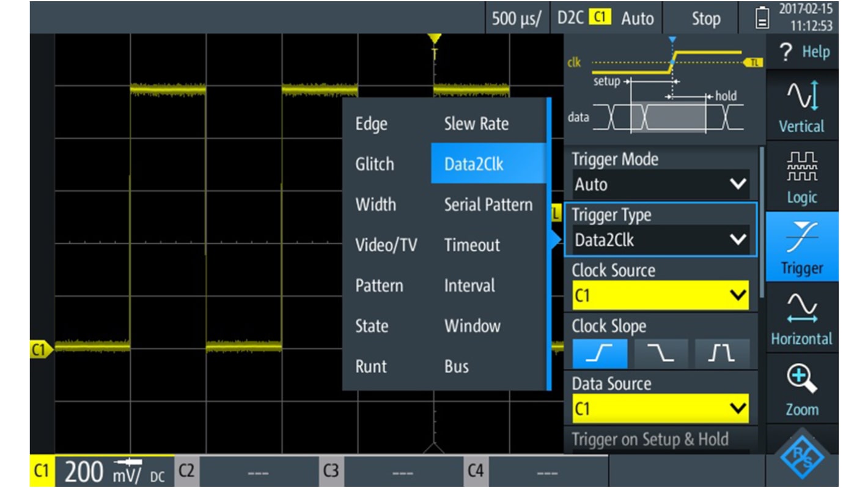
Task: Tap the 500 µs/ timebase button
Action: (517, 18)
